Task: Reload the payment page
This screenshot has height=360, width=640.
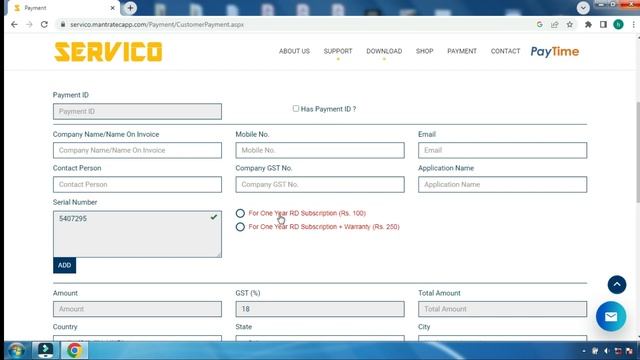Action: pos(44,24)
